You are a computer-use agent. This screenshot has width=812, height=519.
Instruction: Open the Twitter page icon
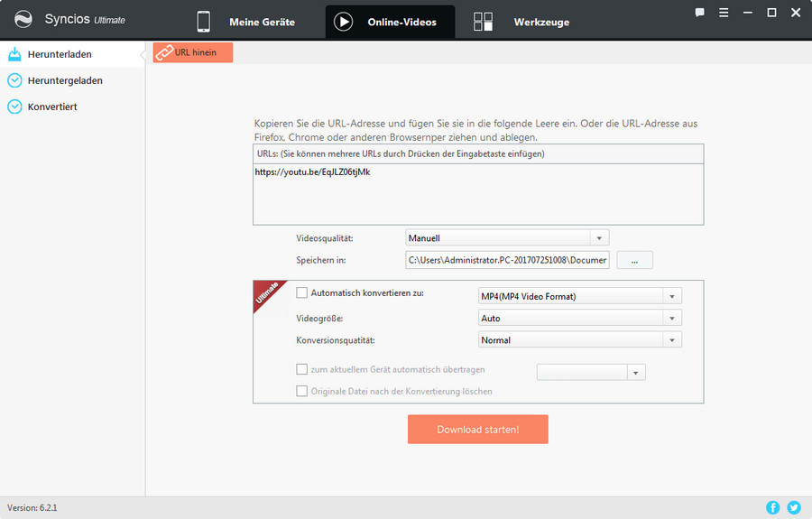click(794, 507)
